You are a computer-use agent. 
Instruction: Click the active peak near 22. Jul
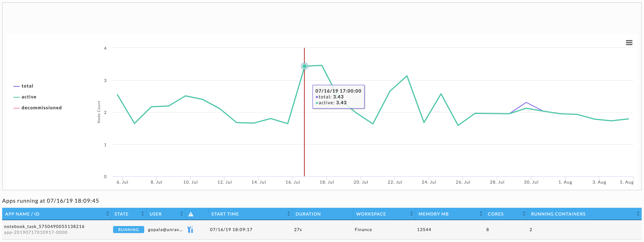click(x=407, y=76)
